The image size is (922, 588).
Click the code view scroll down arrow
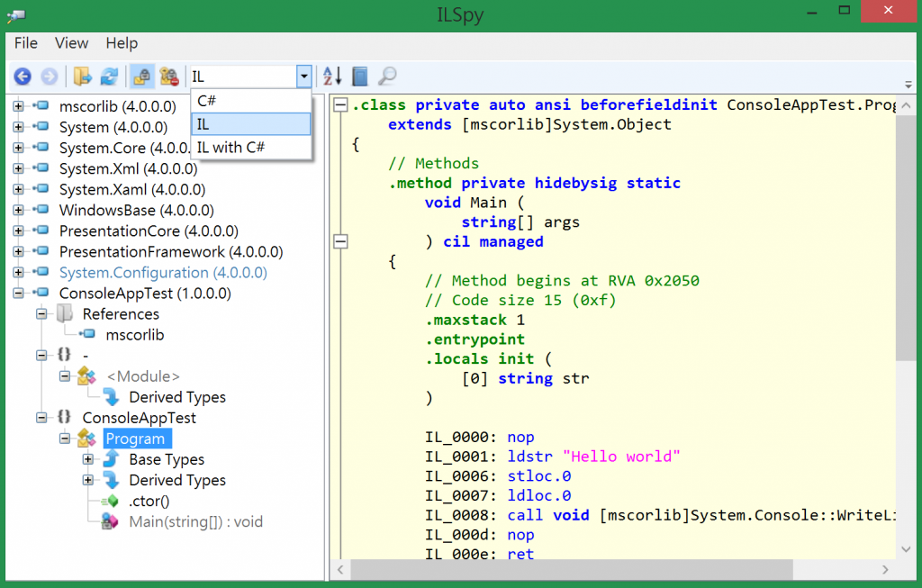[x=906, y=549]
